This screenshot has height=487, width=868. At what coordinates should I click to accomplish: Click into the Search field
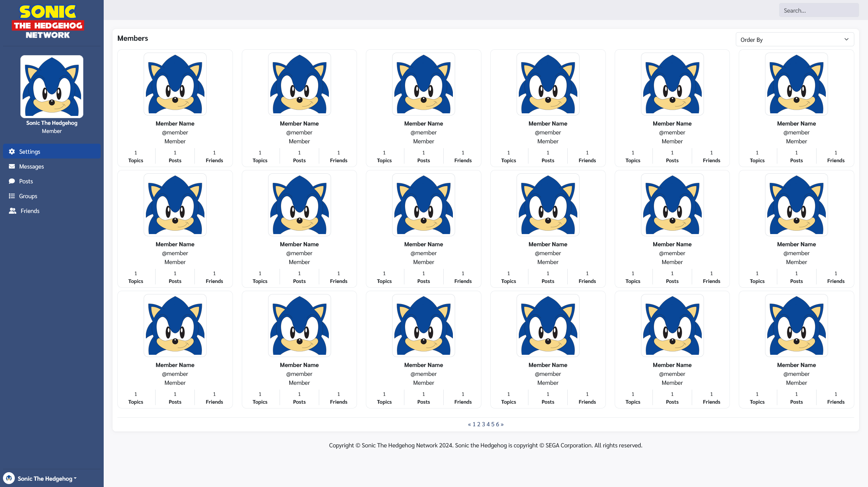[x=819, y=10]
